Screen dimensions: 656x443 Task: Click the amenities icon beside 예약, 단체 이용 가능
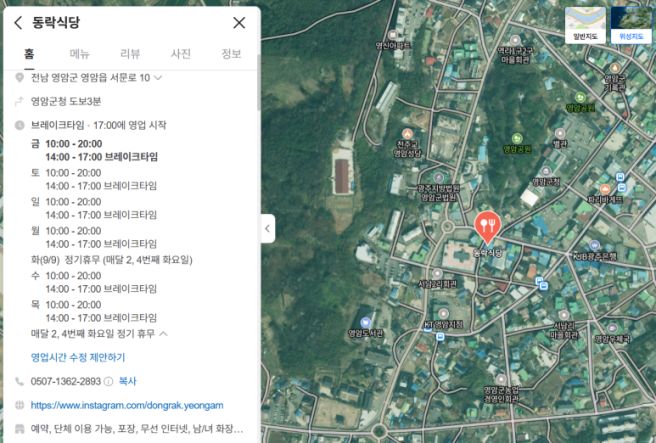[x=19, y=429]
